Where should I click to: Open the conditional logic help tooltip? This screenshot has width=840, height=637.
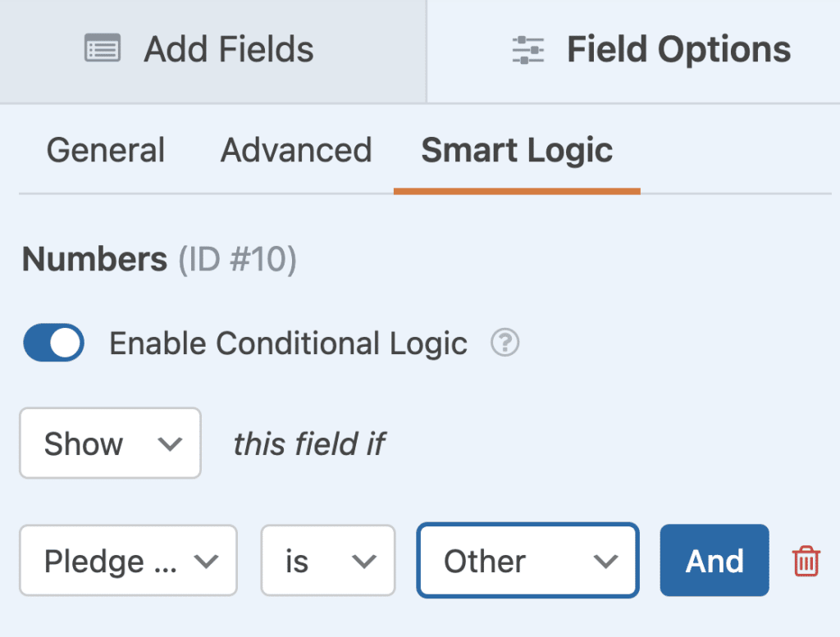[x=505, y=344]
